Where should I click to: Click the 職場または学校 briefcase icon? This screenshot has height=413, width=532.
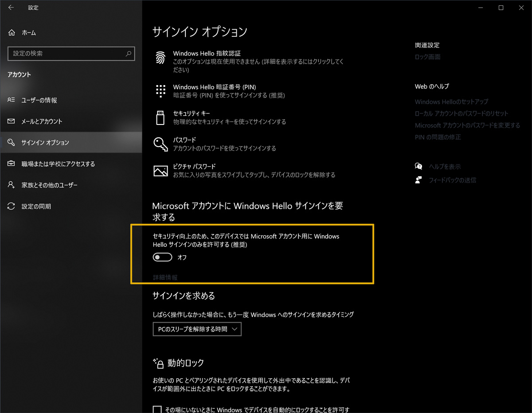click(x=12, y=164)
